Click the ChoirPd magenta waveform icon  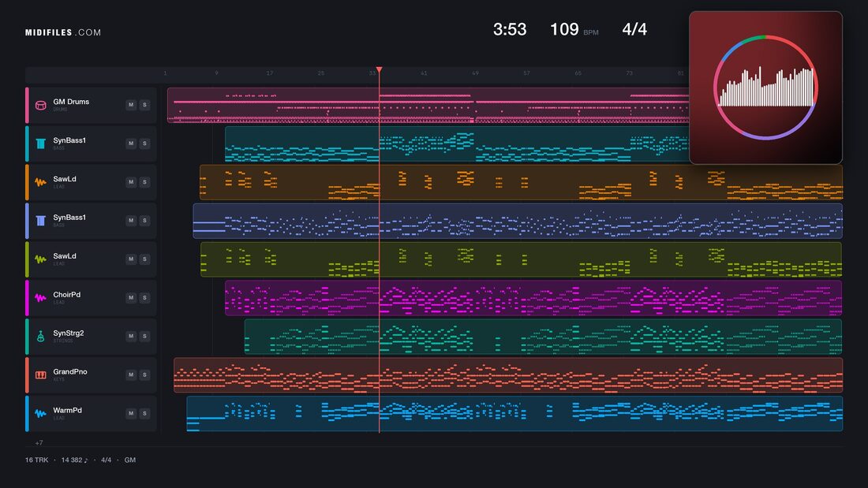coord(40,298)
